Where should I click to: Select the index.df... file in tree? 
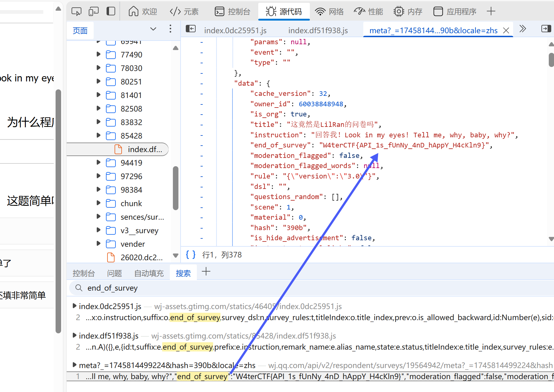coord(118,149)
